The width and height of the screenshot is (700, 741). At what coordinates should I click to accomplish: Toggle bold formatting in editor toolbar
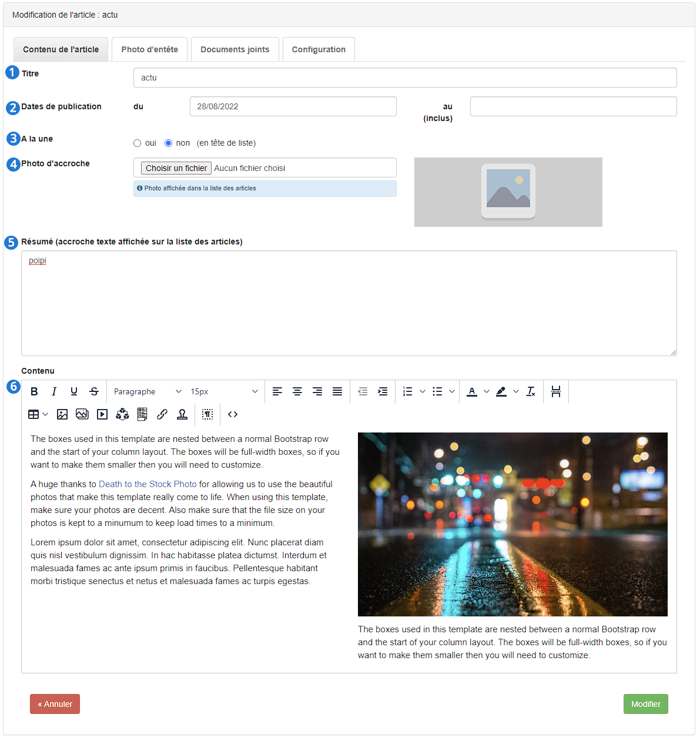click(34, 391)
